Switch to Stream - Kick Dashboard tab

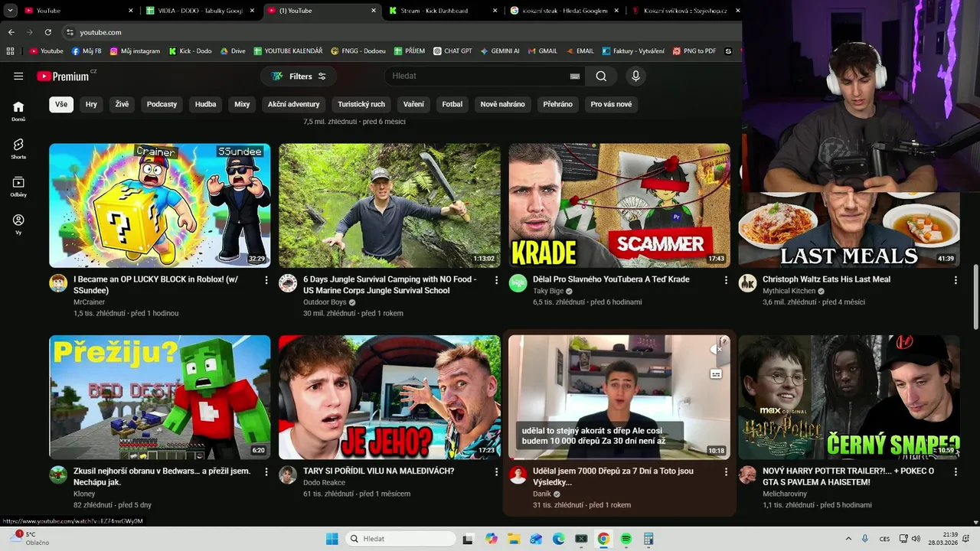[x=444, y=11]
